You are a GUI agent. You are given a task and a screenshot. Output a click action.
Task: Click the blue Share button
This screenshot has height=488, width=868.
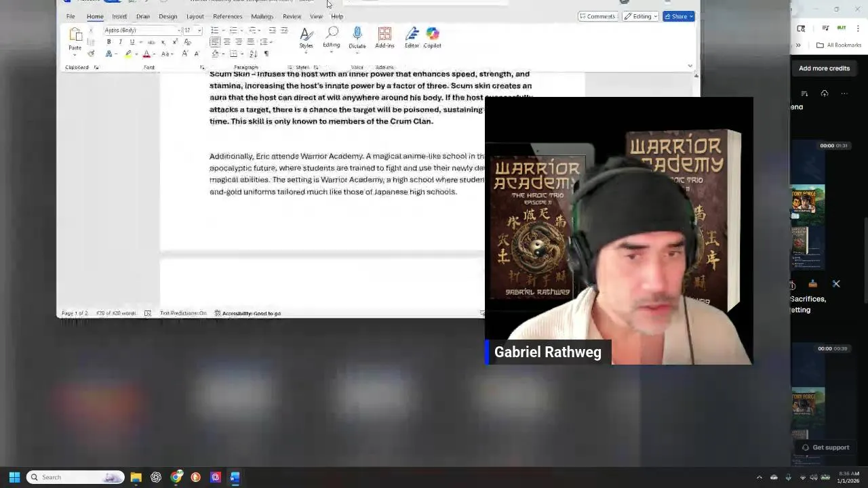click(679, 16)
